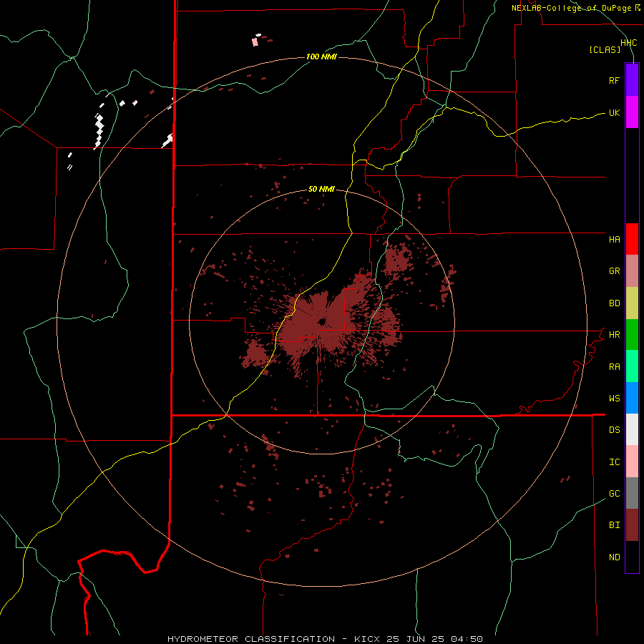
Task: Click the pink echo blob near top
Action: (x=255, y=42)
